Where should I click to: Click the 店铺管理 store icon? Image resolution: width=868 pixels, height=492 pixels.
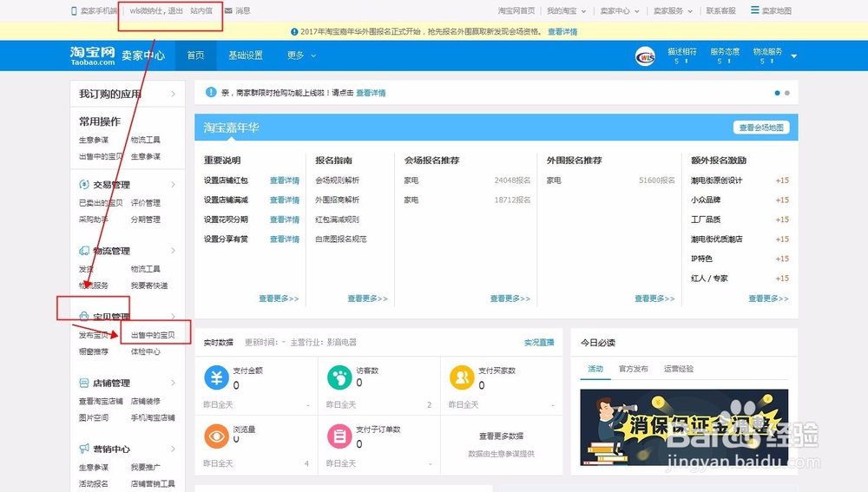coord(84,383)
